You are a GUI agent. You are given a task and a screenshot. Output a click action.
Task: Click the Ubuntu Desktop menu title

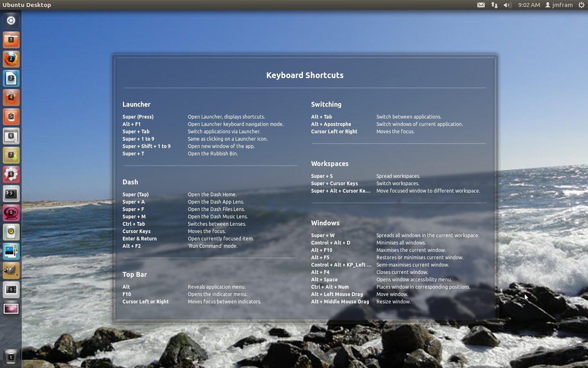tap(27, 5)
